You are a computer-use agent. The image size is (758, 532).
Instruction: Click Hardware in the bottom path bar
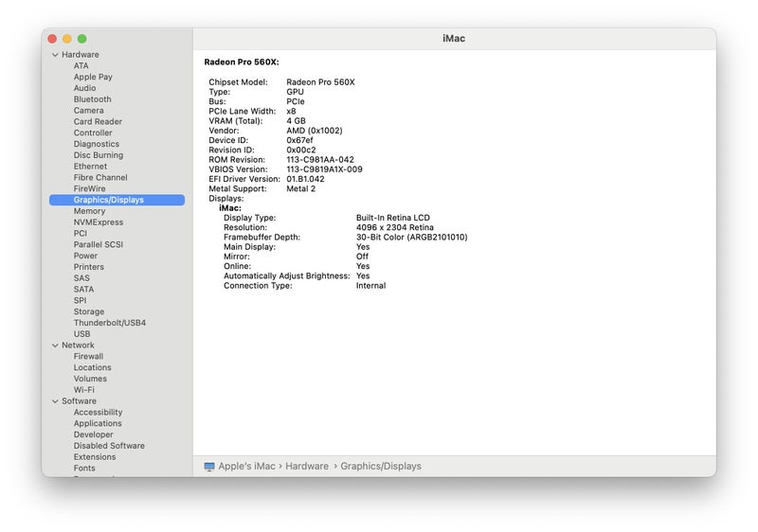(x=306, y=467)
